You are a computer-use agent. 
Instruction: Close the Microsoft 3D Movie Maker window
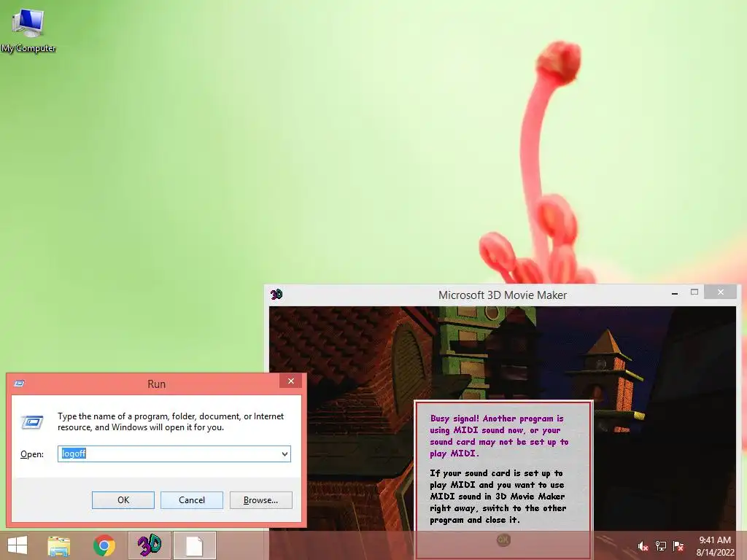coord(721,292)
